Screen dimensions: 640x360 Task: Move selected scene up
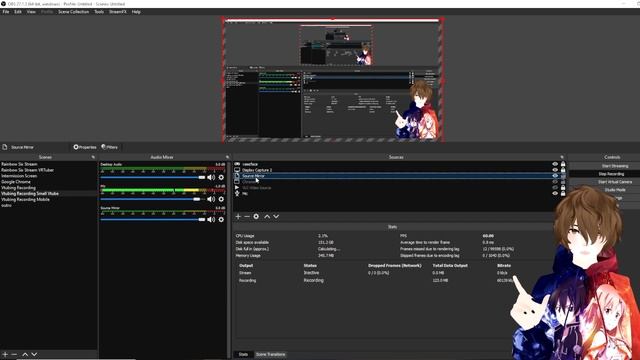pyautogui.click(x=25, y=354)
